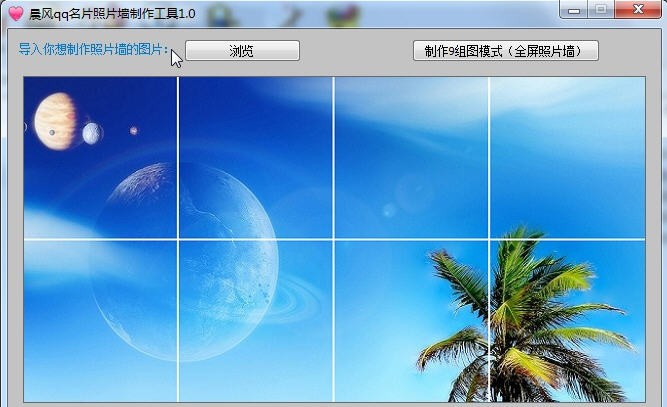Select the top-left tile with the planets
This screenshot has width=667, height=407.
[x=100, y=158]
